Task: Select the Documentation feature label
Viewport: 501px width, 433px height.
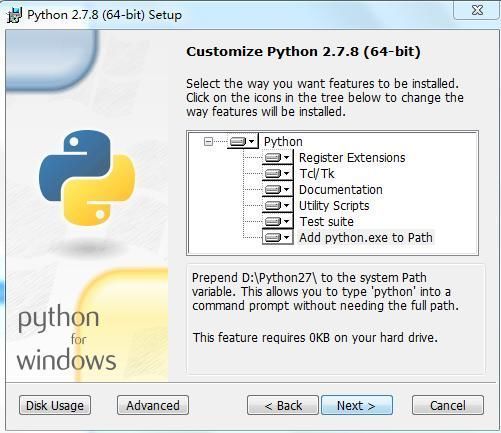Action: click(x=341, y=190)
